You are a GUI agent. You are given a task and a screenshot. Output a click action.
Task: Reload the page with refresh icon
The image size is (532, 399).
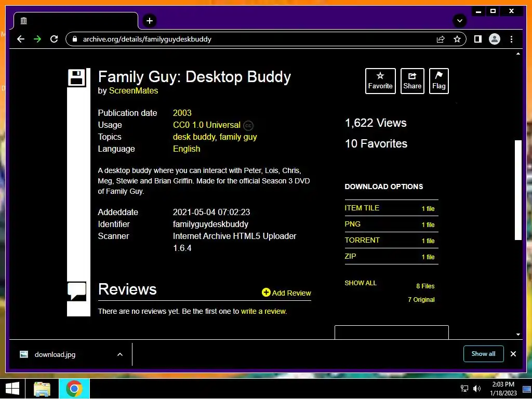pyautogui.click(x=54, y=39)
